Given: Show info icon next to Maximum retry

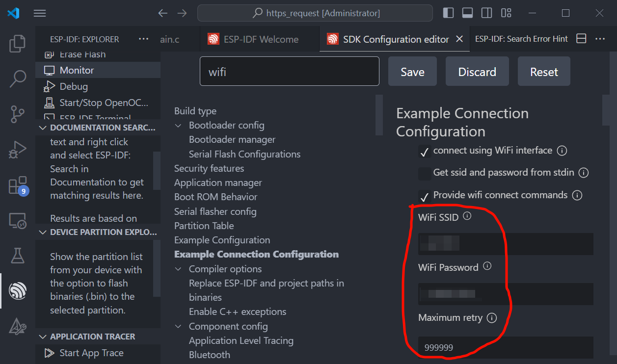Looking at the screenshot, I should click(x=492, y=318).
